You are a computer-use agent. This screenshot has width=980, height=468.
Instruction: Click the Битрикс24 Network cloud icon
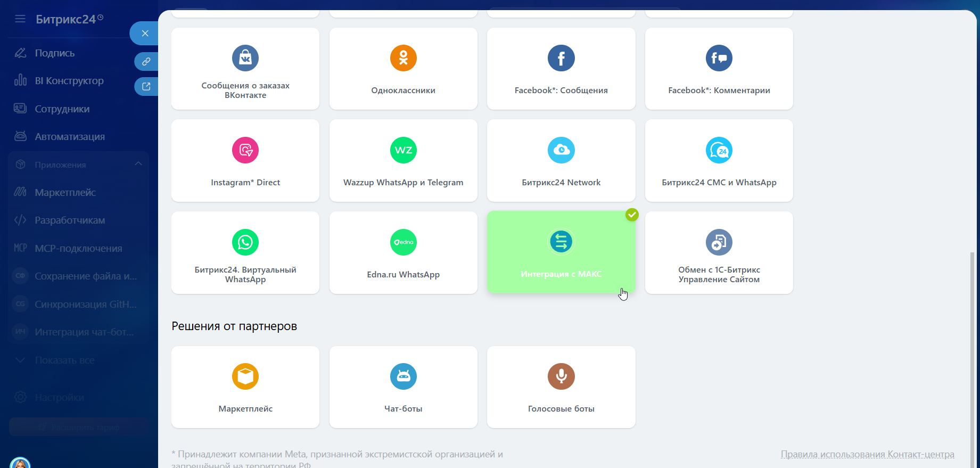point(561,150)
